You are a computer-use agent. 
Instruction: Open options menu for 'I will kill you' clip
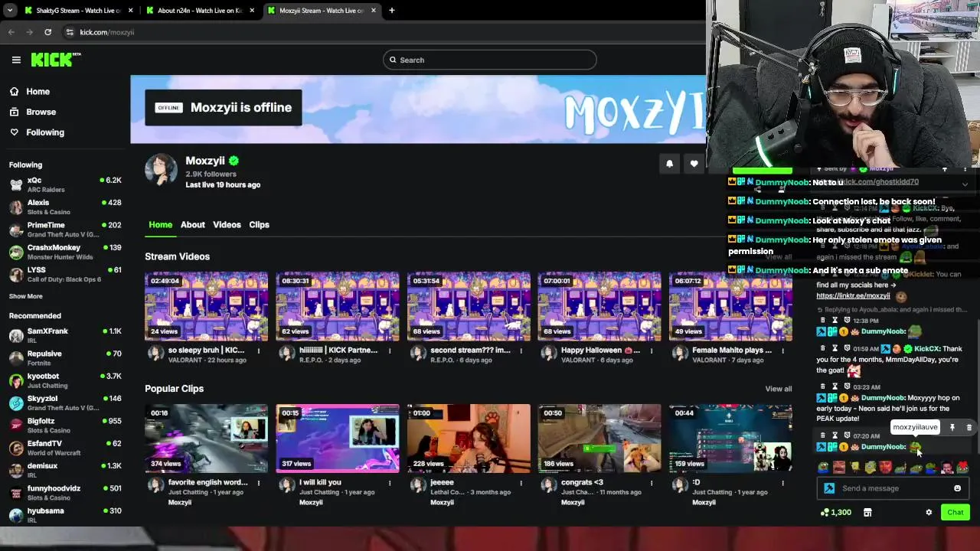[x=390, y=483]
